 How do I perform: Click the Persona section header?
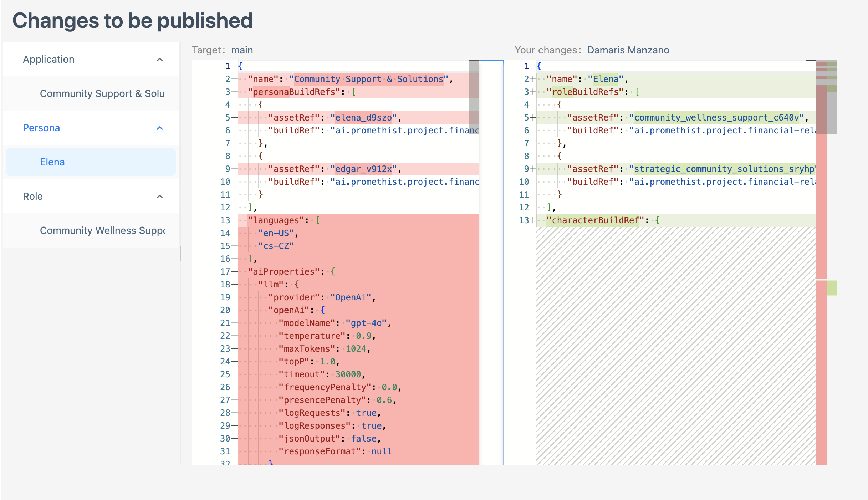coord(41,128)
